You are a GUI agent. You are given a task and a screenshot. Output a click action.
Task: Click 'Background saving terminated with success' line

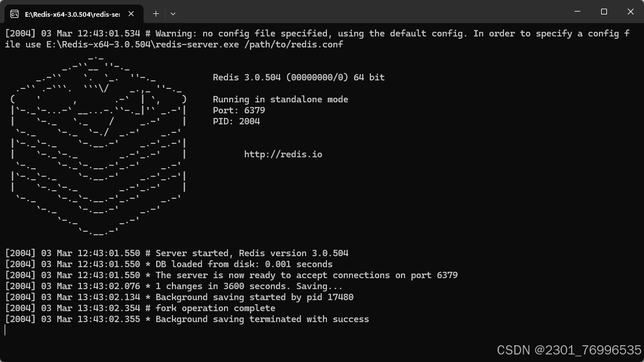(187, 319)
